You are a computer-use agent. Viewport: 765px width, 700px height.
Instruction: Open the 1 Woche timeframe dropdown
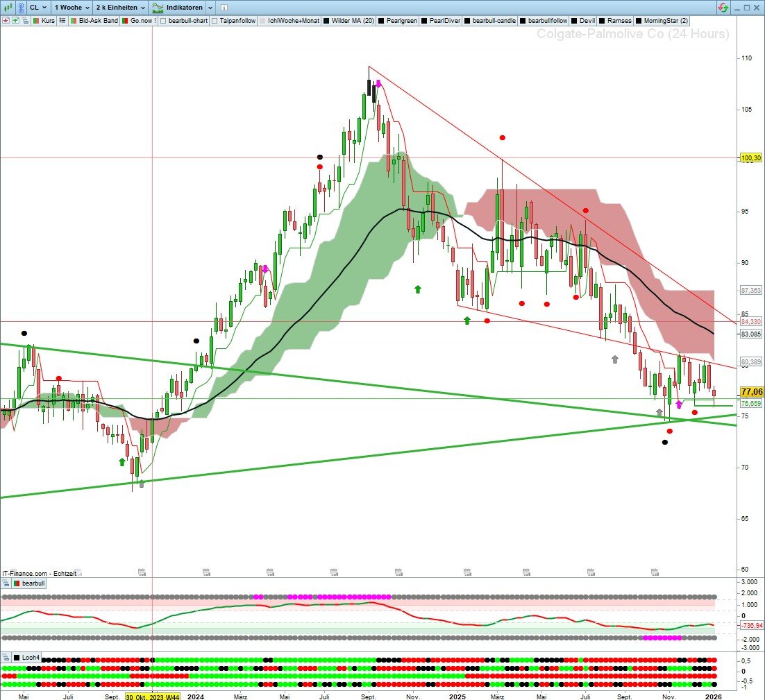coord(72,7)
